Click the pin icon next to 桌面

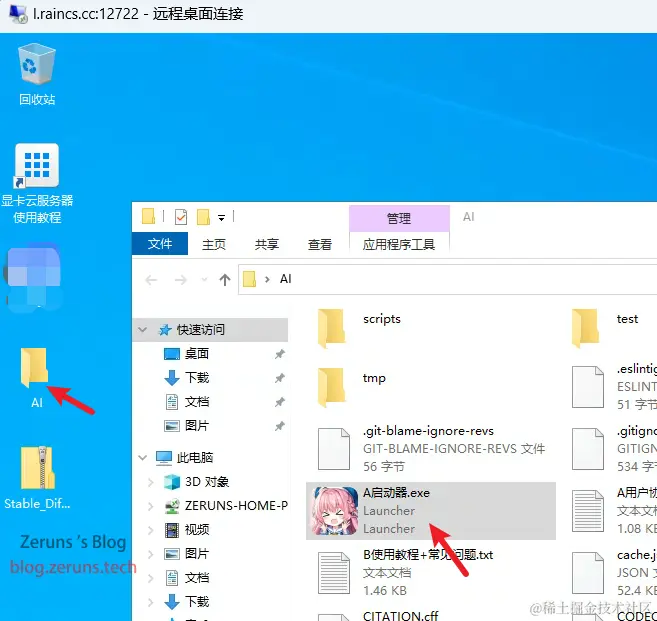tap(279, 354)
